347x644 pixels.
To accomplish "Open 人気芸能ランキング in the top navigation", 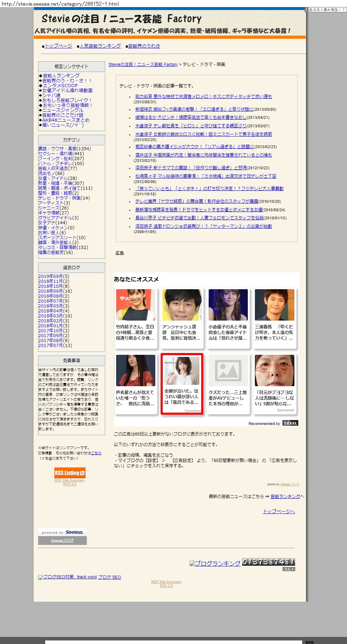I will coord(100,46).
